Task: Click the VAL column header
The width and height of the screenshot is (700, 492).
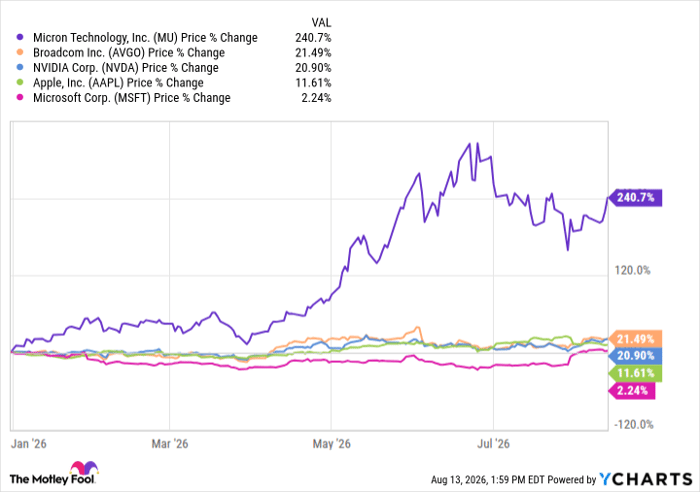Action: tap(321, 22)
